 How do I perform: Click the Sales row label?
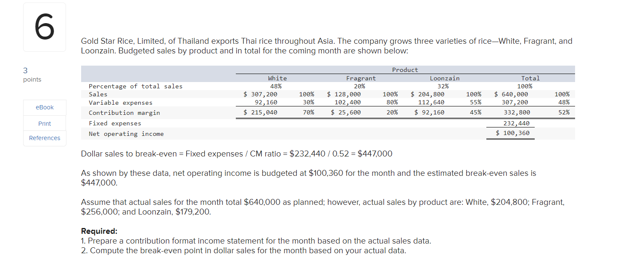pos(98,94)
